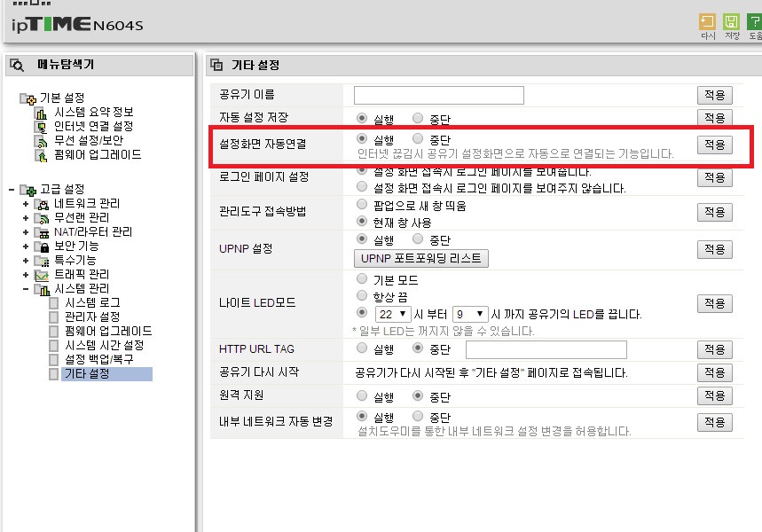Click the 트래픽 관리 graph icon

(42, 275)
